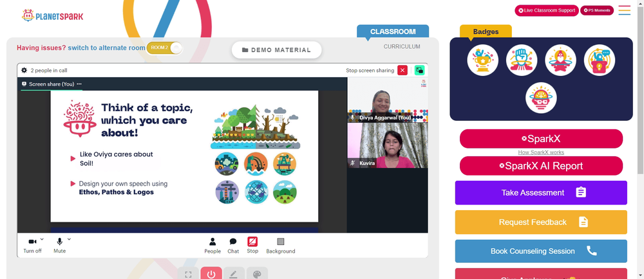Select the speaker with lightbulb badge
Image resolution: width=644 pixels, height=279 pixels.
pos(599,60)
